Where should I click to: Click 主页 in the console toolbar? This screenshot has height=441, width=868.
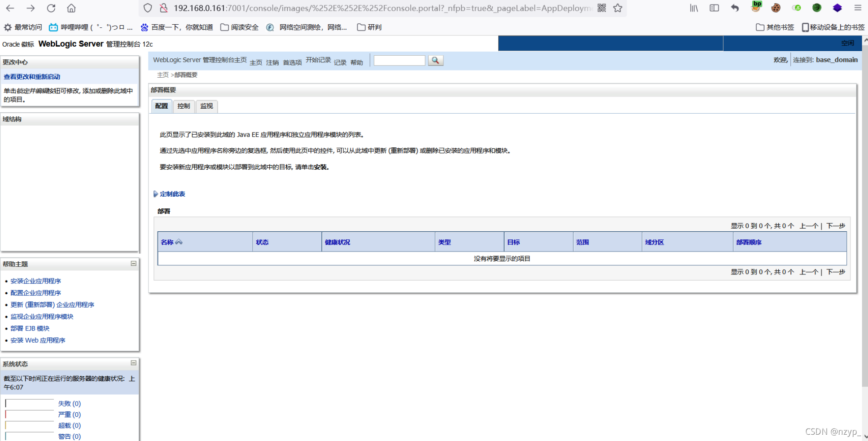[256, 63]
